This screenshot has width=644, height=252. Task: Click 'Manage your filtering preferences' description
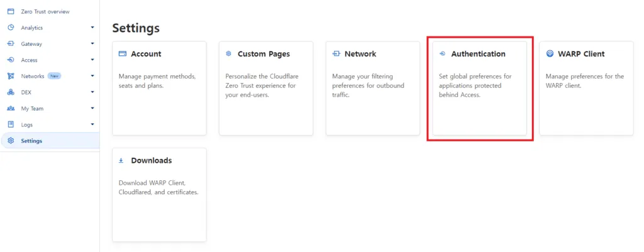click(368, 85)
